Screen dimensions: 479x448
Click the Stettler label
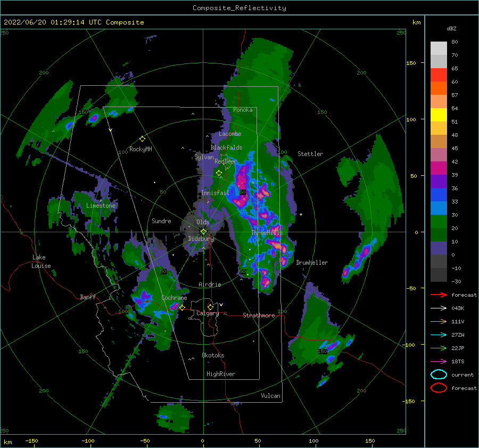310,154
